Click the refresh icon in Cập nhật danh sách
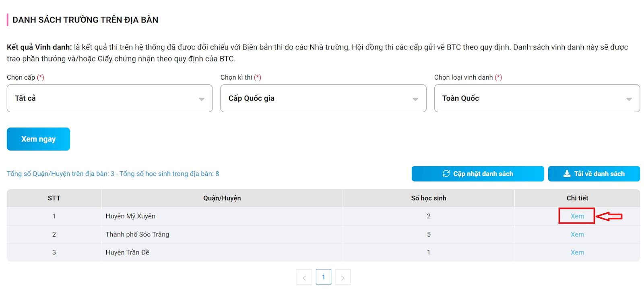The image size is (644, 291). pos(446,174)
